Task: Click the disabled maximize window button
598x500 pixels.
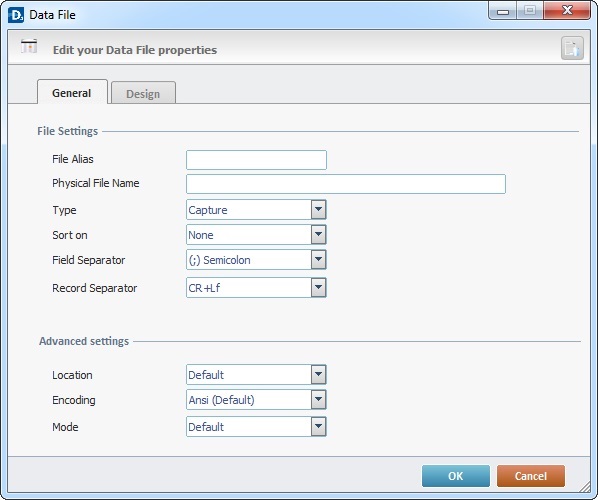Action: click(530, 11)
